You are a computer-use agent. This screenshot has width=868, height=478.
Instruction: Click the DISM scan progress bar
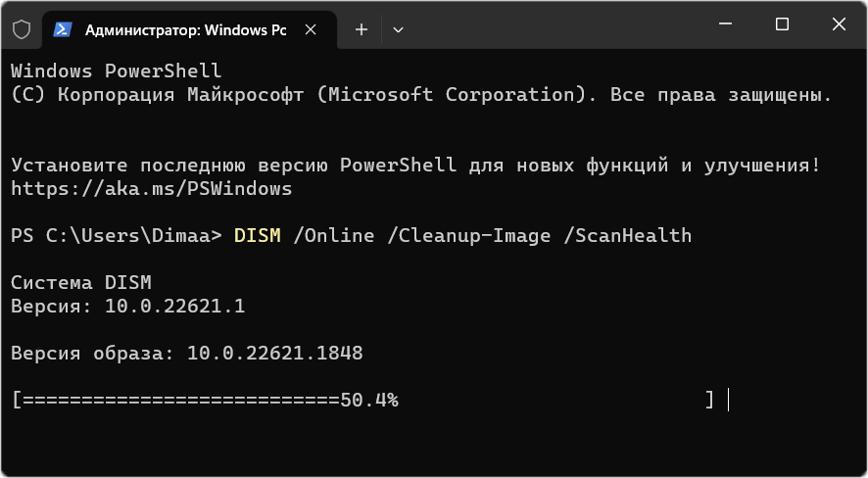[362, 400]
